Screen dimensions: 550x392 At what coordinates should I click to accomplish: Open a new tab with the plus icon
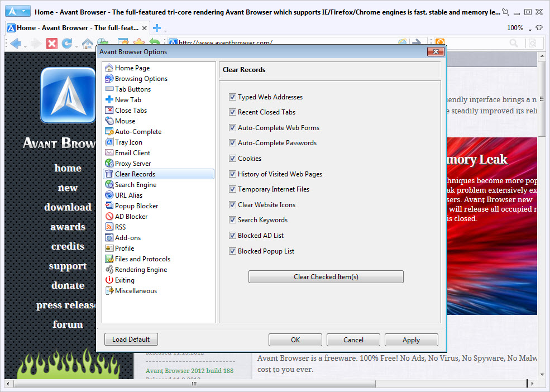(157, 28)
